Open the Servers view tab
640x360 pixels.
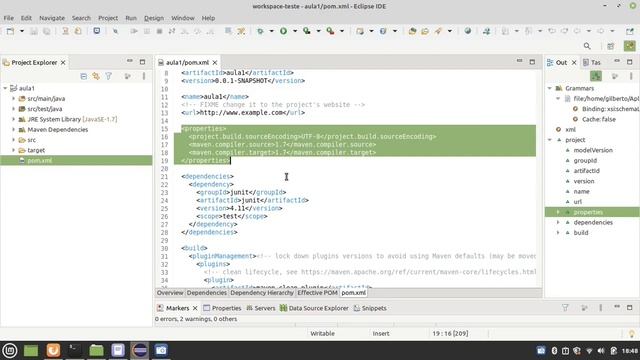(261, 308)
